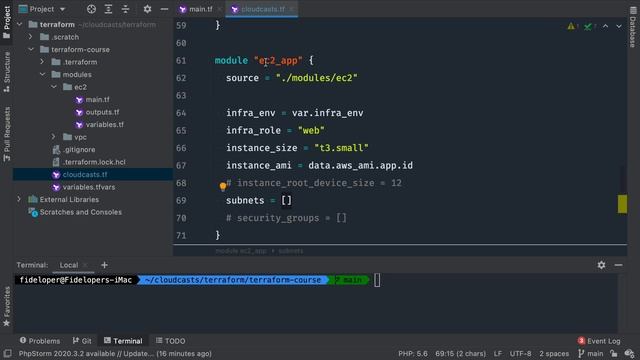Go to next highlighted error arrow

[x=619, y=26]
